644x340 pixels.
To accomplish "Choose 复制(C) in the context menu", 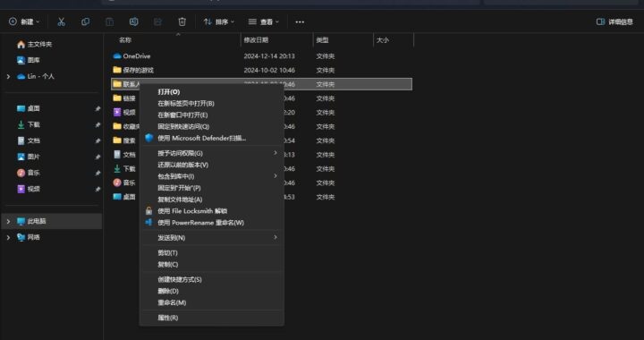I will pyautogui.click(x=211, y=265).
